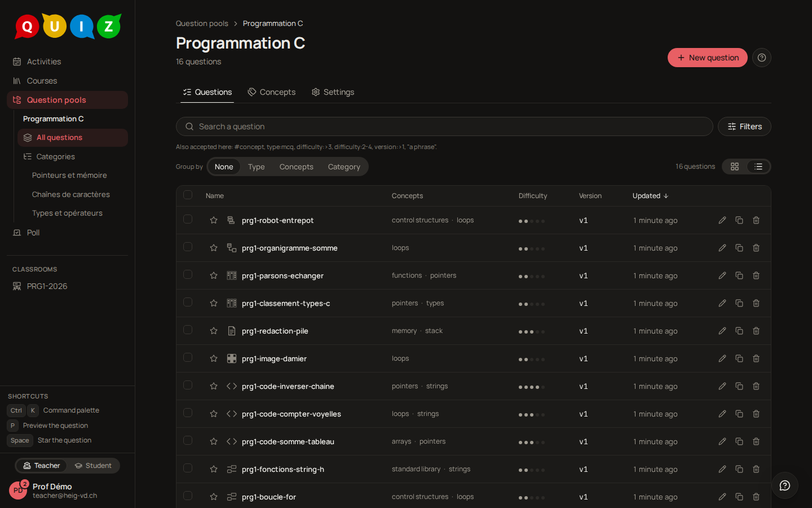Switch to Student mode toggle

tap(94, 466)
